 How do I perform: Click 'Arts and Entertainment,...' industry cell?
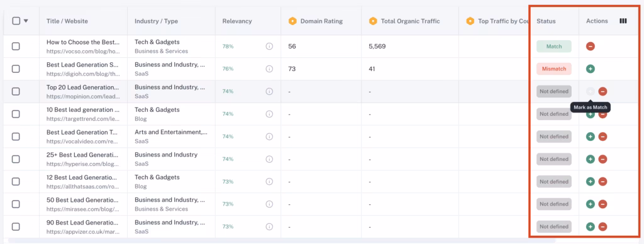171,132
